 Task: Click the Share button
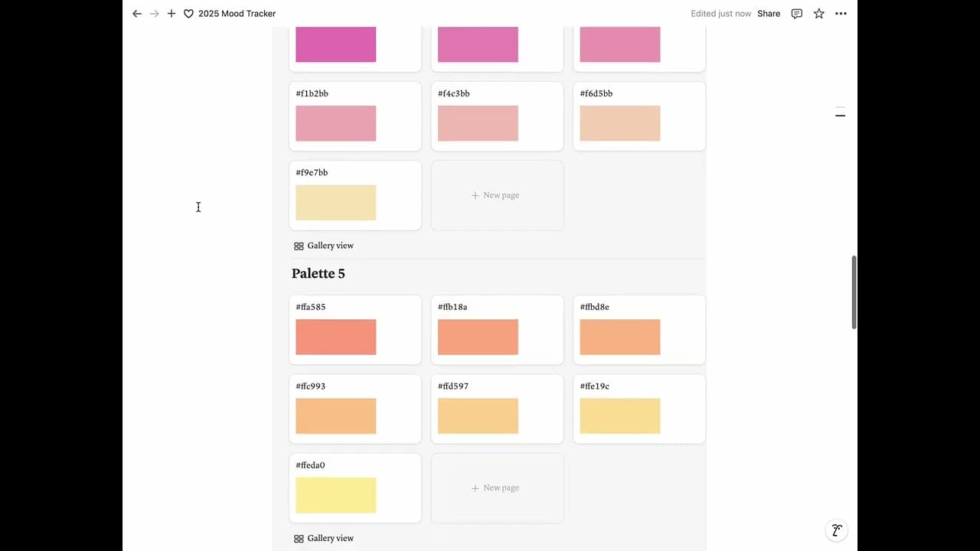[x=769, y=14]
